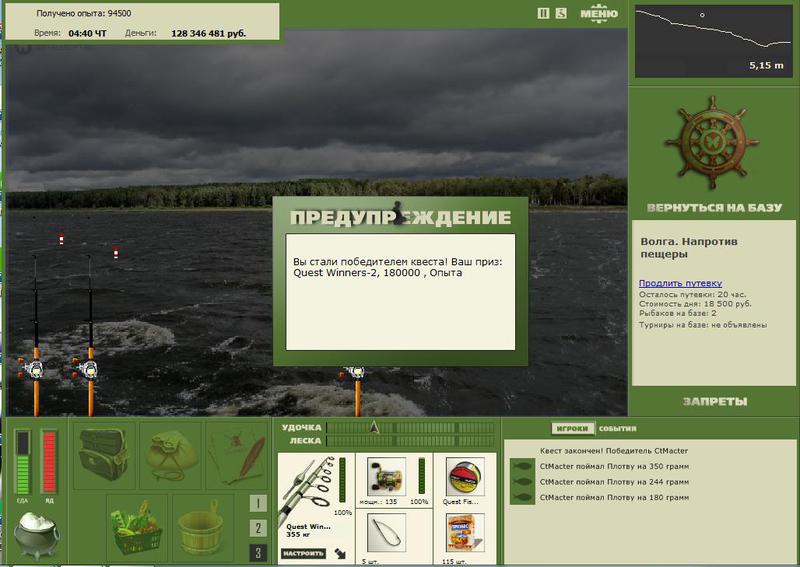This screenshot has width=800, height=567.
Task: Open the ЗАПРЕТЫ restrictions button
Action: click(x=715, y=402)
